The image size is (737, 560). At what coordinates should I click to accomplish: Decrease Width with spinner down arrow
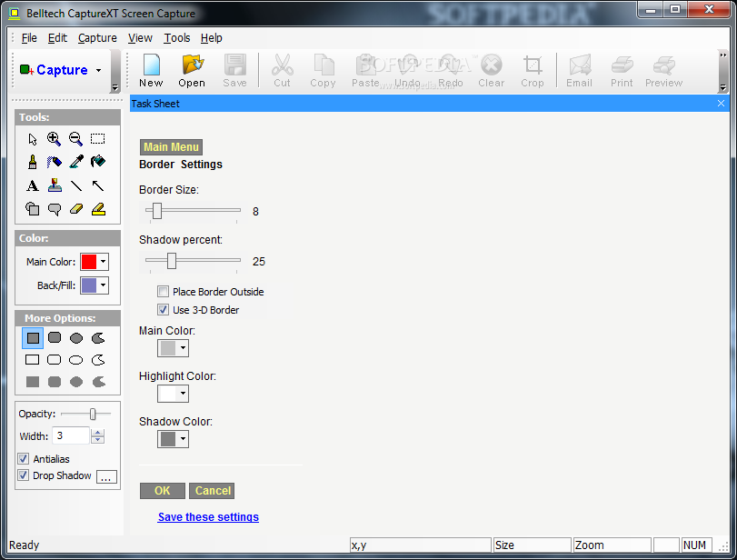click(97, 440)
